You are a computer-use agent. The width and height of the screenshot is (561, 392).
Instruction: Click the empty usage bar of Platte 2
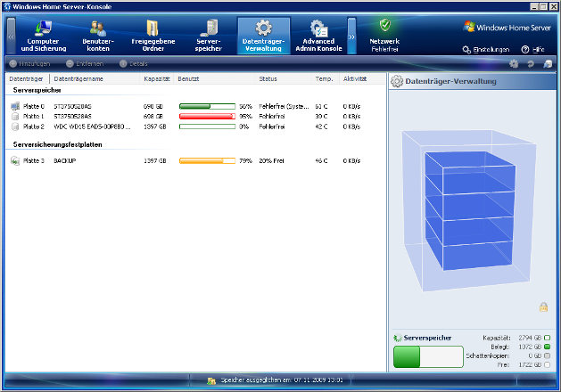[207, 127]
